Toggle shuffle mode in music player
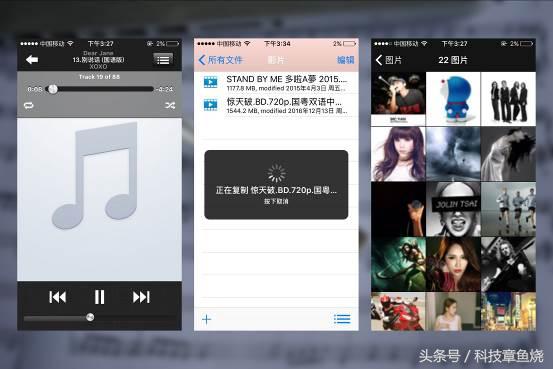 coord(170,105)
